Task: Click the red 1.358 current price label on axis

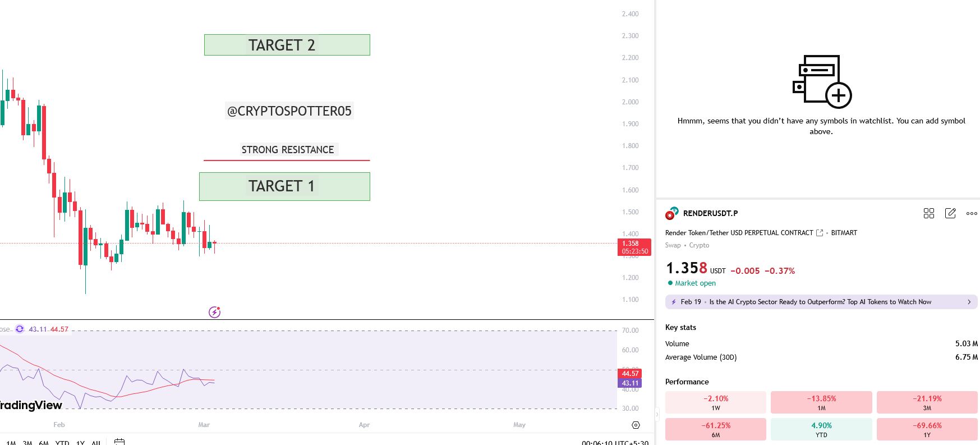Action: (x=634, y=247)
